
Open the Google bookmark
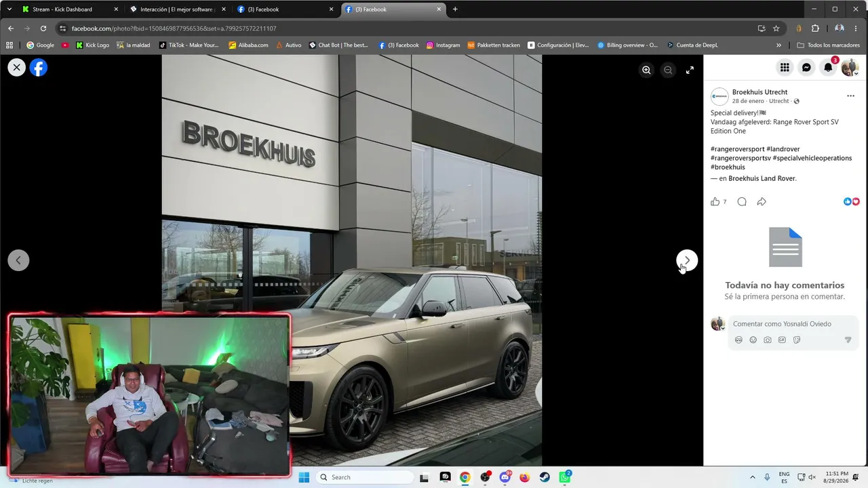pos(40,45)
